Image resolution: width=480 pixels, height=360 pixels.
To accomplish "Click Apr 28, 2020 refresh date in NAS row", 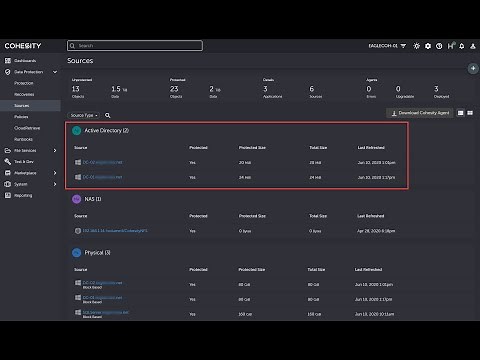I will pos(376,231).
